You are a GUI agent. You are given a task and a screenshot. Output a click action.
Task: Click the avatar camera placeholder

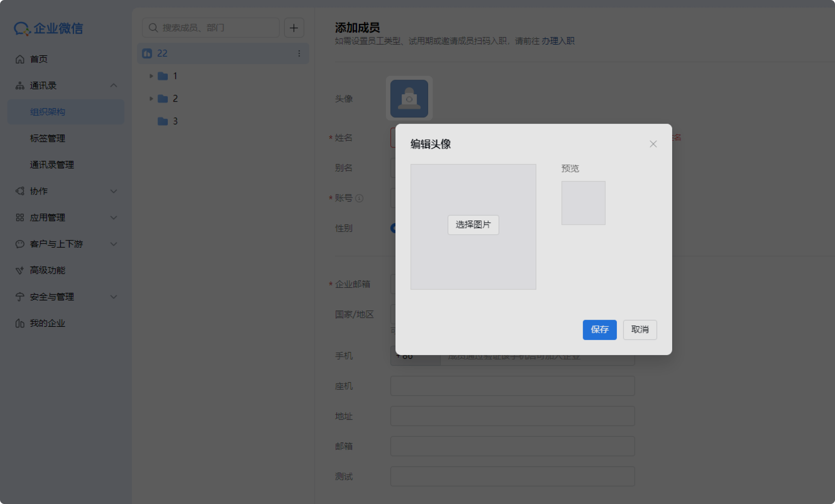[409, 99]
